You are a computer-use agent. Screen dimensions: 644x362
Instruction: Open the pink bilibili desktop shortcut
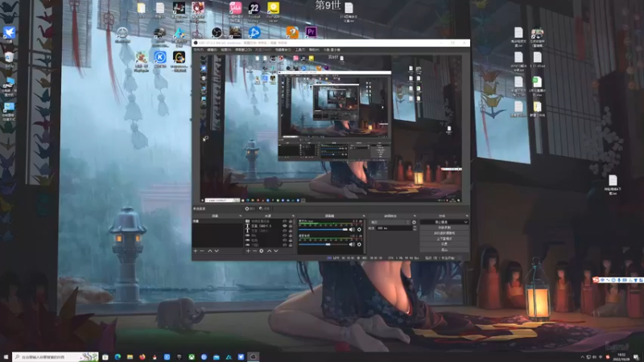pos(235,8)
